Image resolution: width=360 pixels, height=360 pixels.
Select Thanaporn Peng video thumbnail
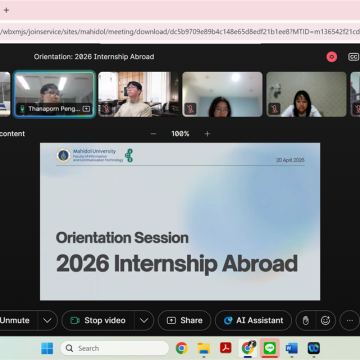(x=55, y=94)
